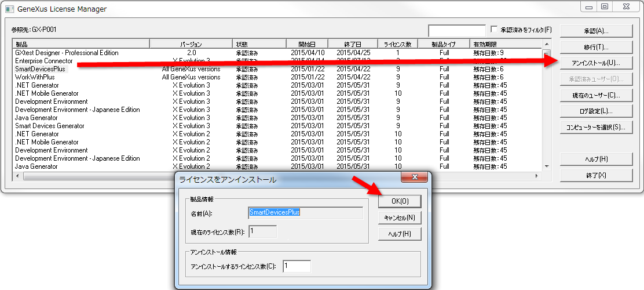The height and width of the screenshot is (290, 644).
Task: Click the 承認(A)... button
Action: (x=596, y=31)
